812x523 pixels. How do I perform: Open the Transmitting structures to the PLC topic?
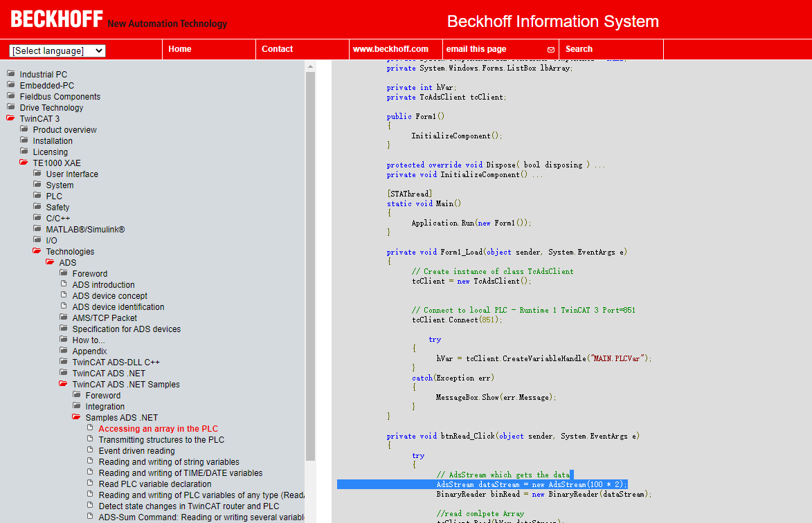tap(161, 439)
